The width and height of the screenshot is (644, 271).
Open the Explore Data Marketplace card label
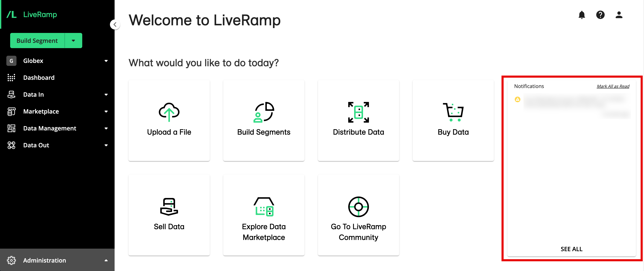click(x=264, y=232)
